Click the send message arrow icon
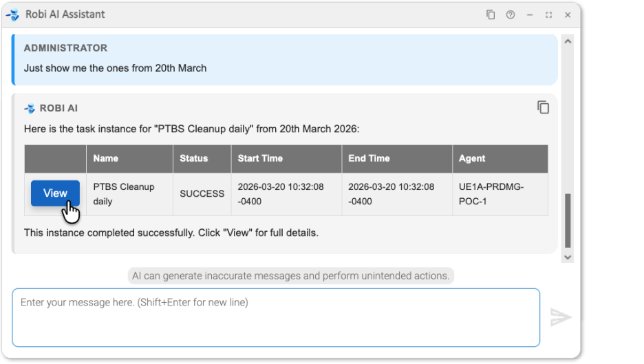Screen dimensions: 644x364 click(x=561, y=317)
